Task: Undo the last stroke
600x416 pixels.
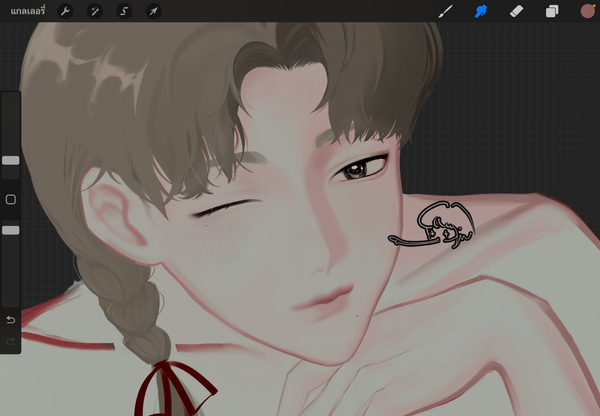Action: (x=11, y=320)
